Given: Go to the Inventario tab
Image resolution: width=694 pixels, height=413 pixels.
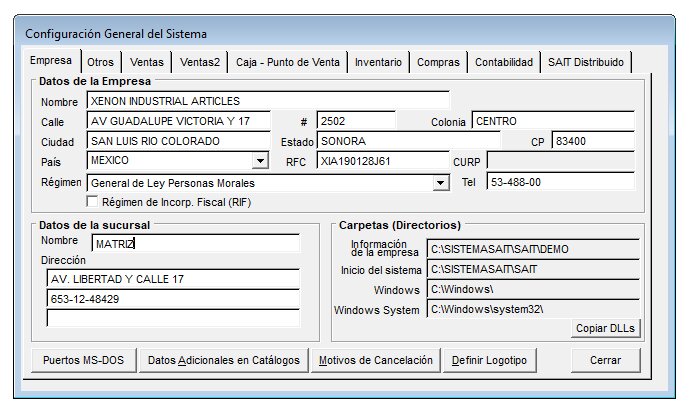Looking at the screenshot, I should 378,62.
